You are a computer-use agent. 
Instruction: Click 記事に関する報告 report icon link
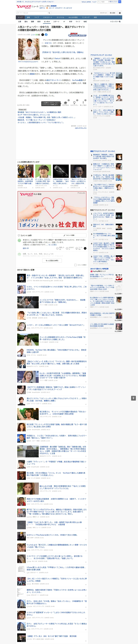coord(23,105)
